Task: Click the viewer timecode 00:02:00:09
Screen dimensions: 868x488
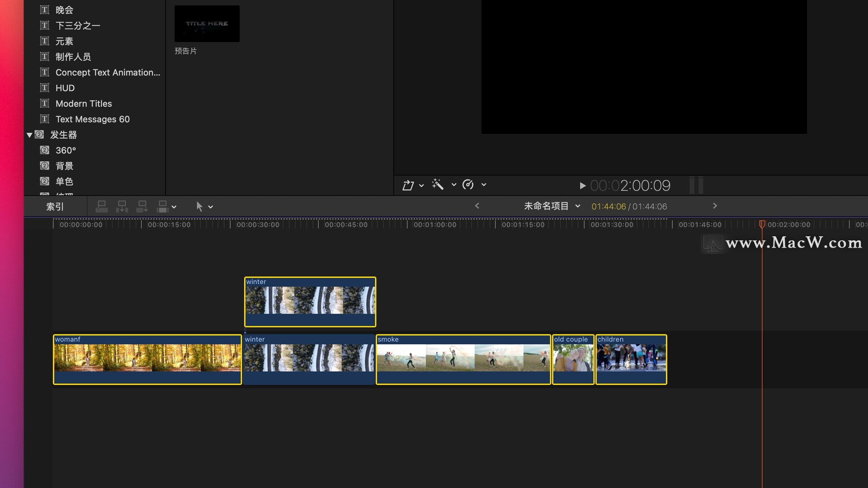Action: click(630, 186)
